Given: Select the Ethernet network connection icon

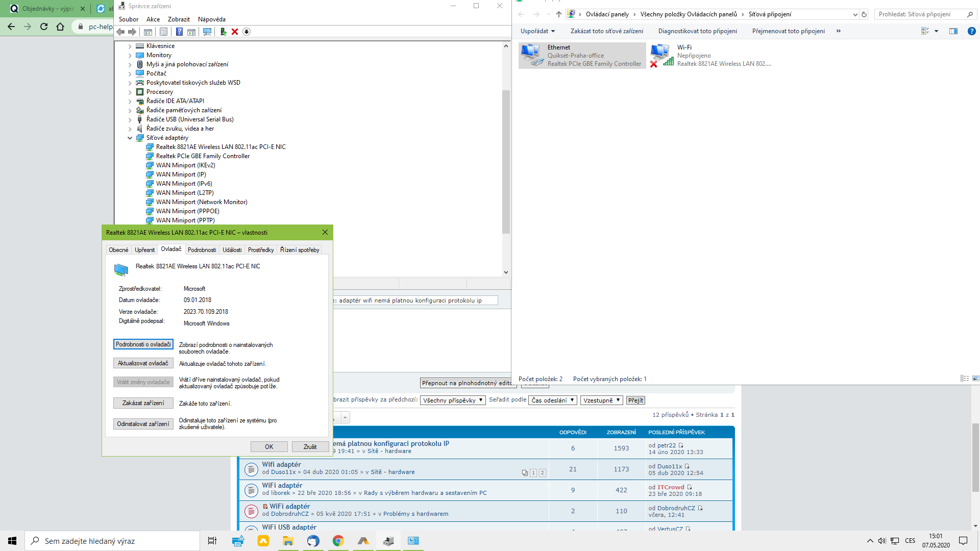Looking at the screenshot, I should click(x=531, y=55).
